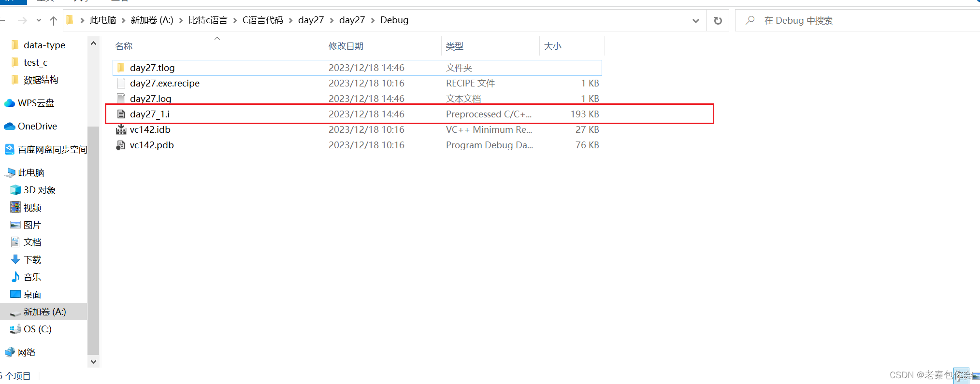Select day27_1.i file icon
The height and width of the screenshot is (384, 980).
tap(121, 114)
